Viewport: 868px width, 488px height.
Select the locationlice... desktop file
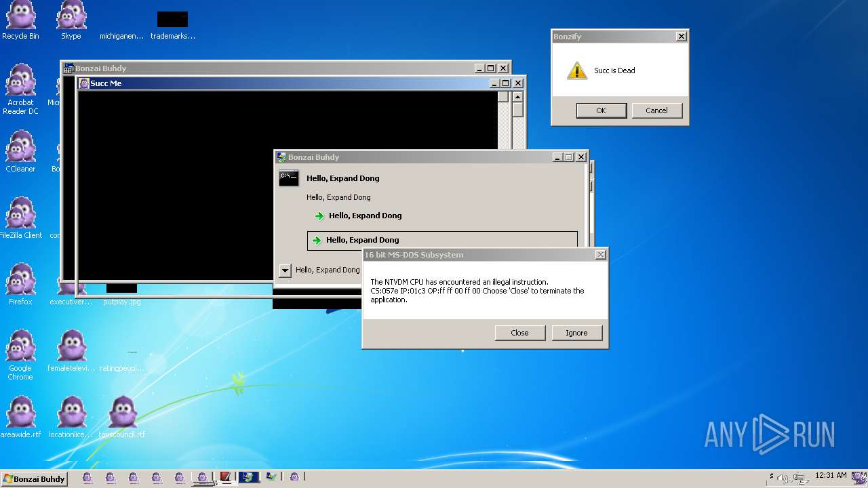click(x=71, y=417)
